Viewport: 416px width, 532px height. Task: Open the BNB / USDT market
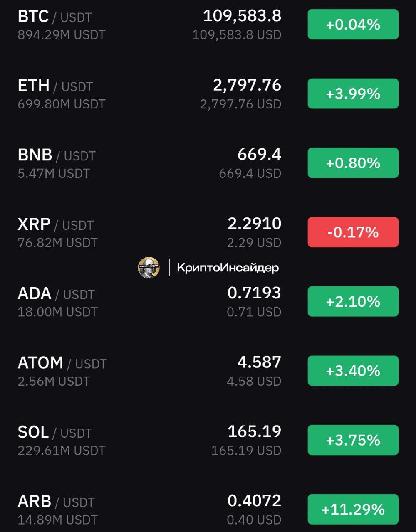tap(208, 163)
